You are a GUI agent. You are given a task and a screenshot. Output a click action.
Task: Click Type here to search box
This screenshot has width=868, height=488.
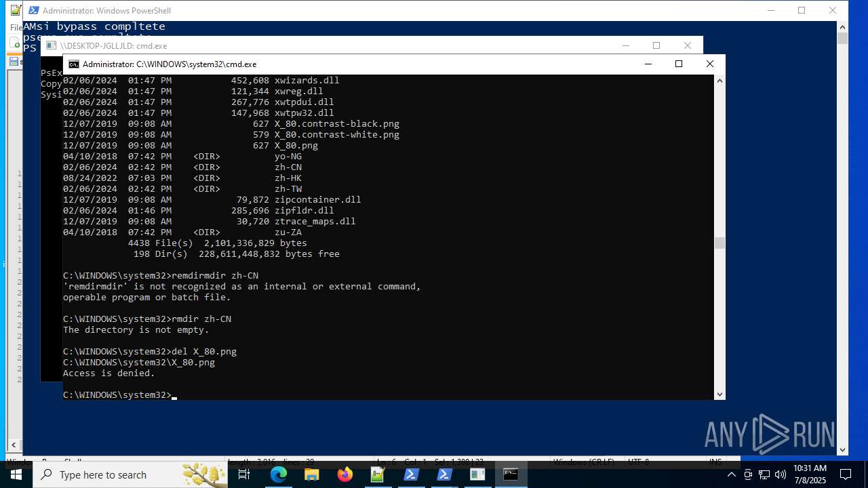[x=131, y=474]
